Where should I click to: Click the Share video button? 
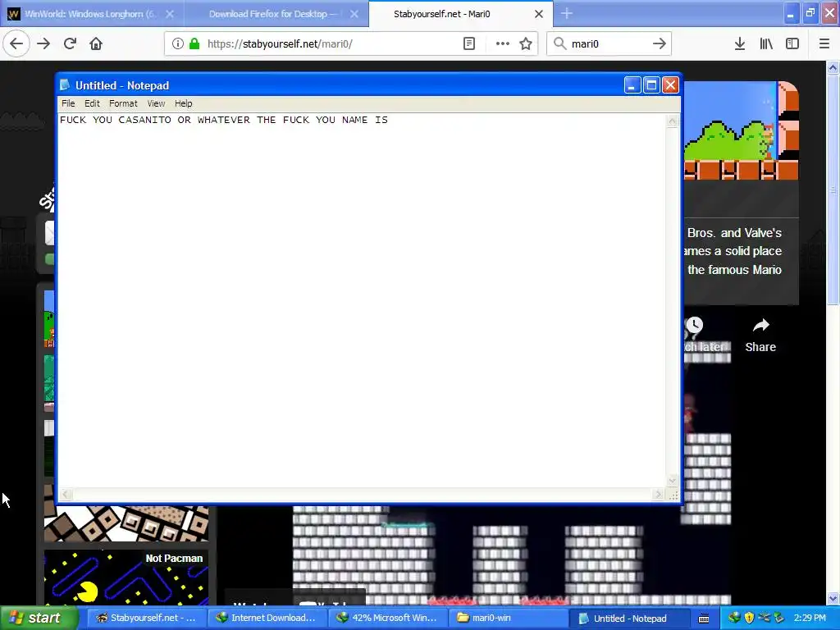click(760, 336)
